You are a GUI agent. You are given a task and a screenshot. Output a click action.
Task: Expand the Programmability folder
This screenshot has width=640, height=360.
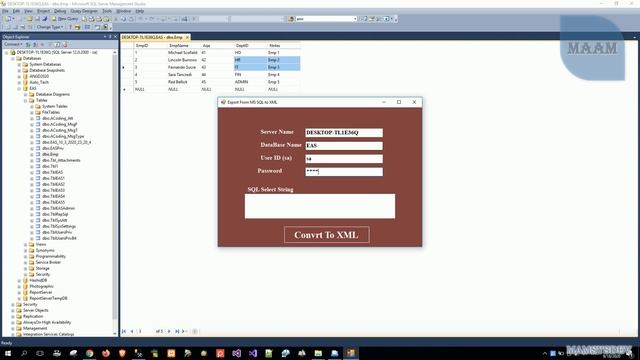pos(26,256)
